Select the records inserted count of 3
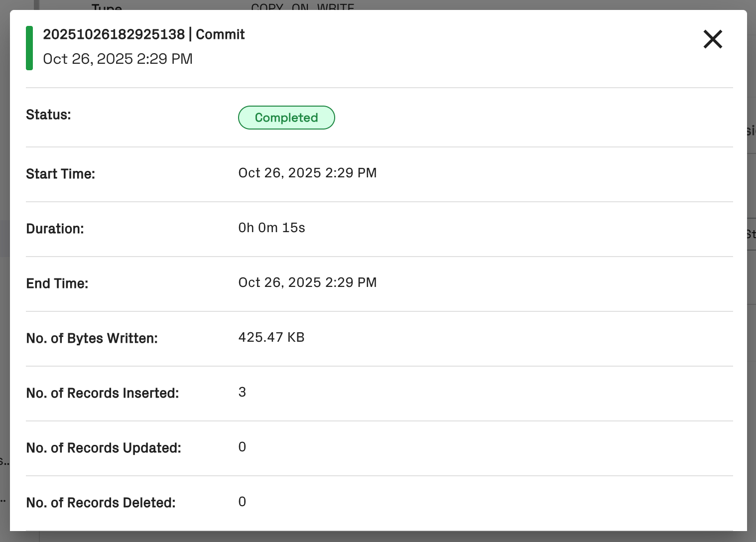 pos(242,392)
